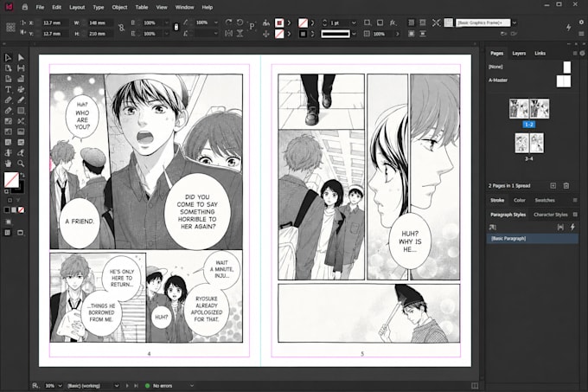
Task: Toggle split layout view icon bottom right
Action: pos(475,386)
